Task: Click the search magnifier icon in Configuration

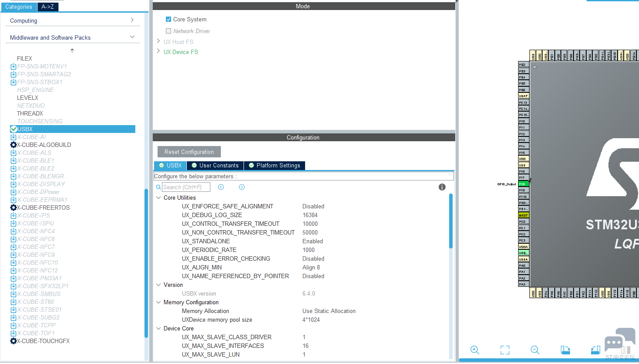Action: (158, 187)
